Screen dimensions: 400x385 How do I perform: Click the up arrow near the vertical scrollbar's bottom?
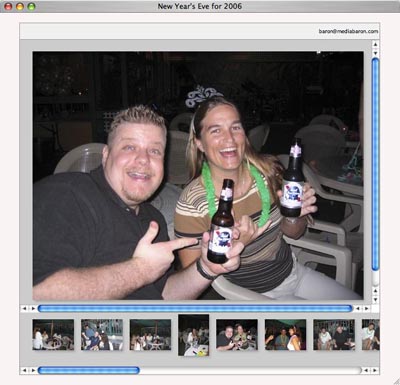pyautogui.click(x=375, y=291)
